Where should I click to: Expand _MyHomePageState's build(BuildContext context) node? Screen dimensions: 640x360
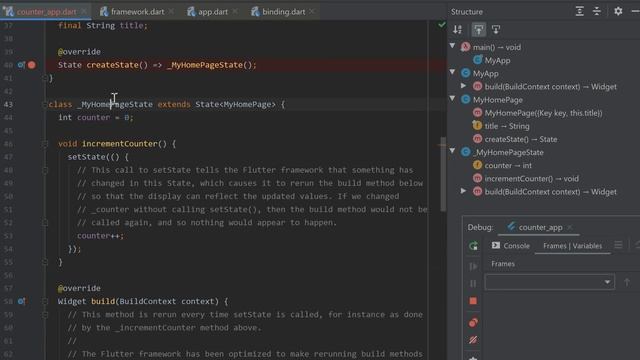point(463,191)
